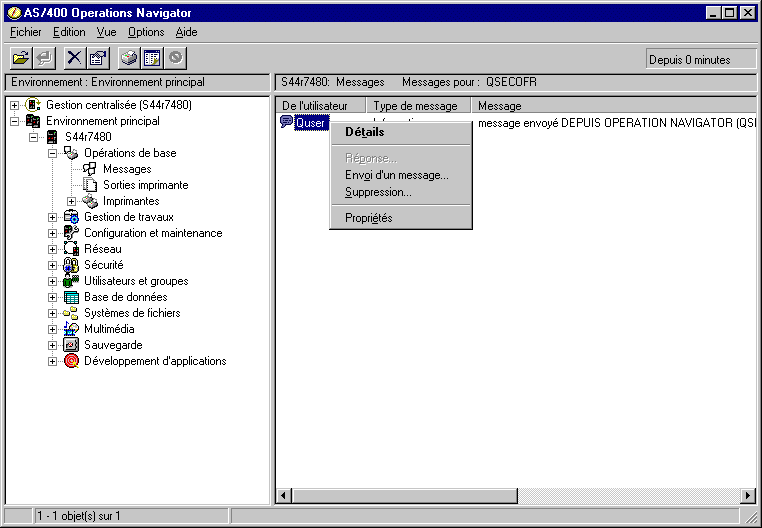
Task: Click the horizontal scrollbar thumb
Action: coord(404,496)
